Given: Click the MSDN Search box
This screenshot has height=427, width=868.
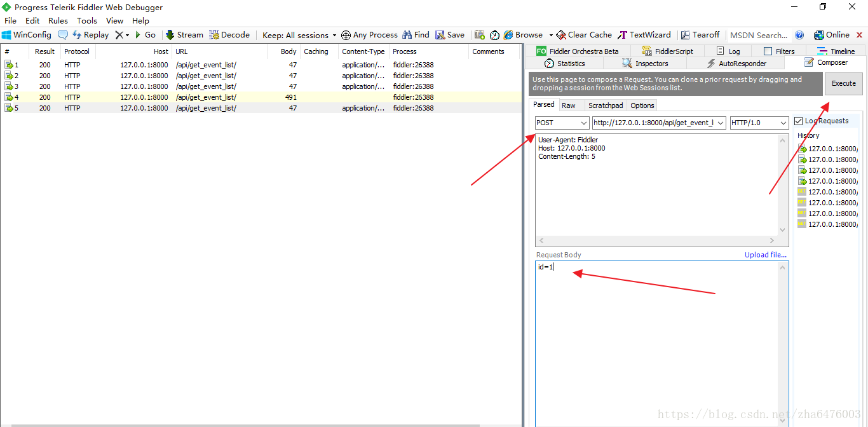Looking at the screenshot, I should point(759,35).
